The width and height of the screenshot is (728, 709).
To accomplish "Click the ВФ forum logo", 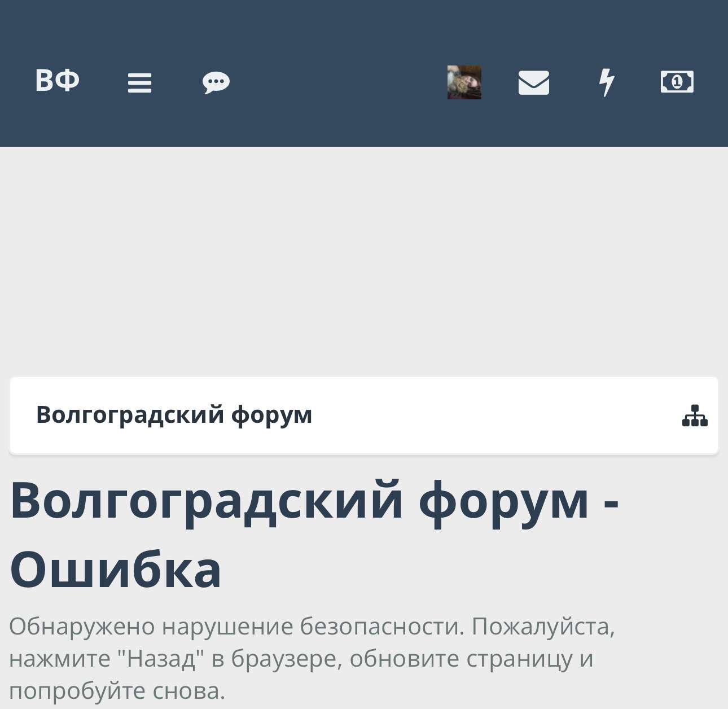I will [57, 81].
